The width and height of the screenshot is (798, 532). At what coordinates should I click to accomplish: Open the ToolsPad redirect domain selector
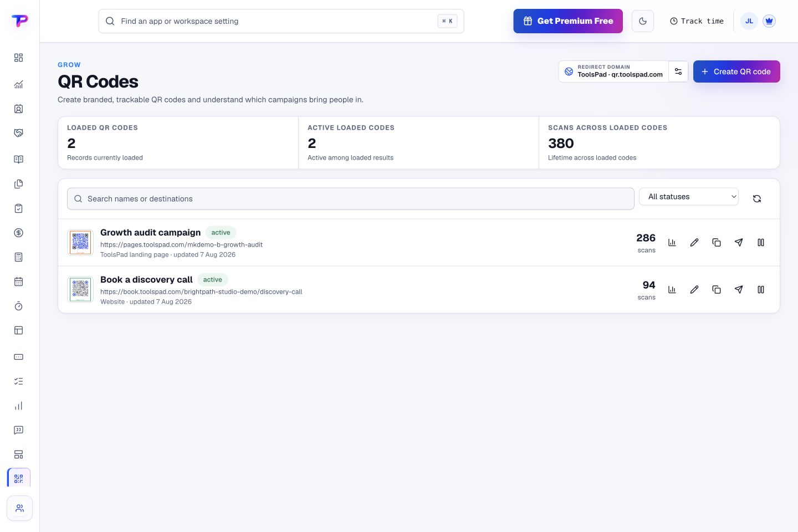613,71
